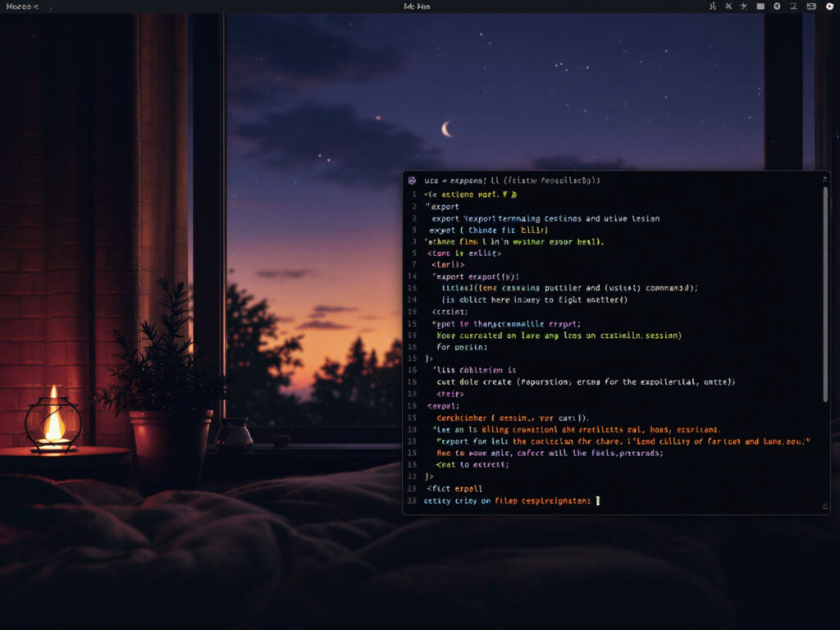The height and width of the screenshot is (630, 840).
Task: Click the terminal's vertical scrollbar thumb
Action: click(x=825, y=295)
